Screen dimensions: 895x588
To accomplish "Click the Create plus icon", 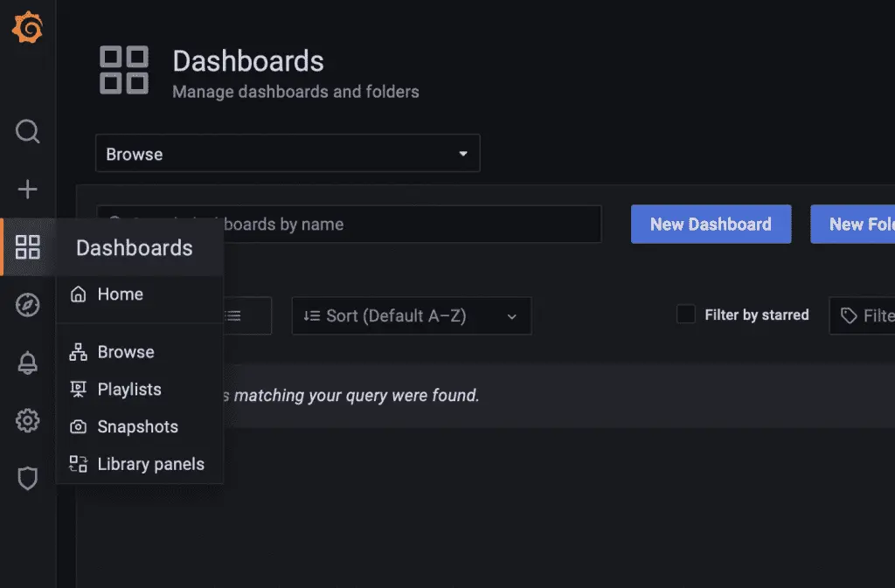I will tap(28, 190).
